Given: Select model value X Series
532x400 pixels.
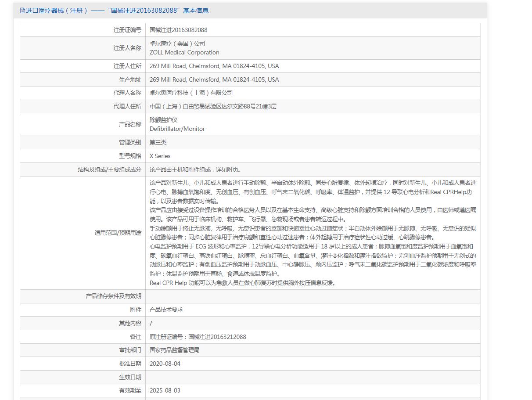Looking at the screenshot, I should (160, 156).
